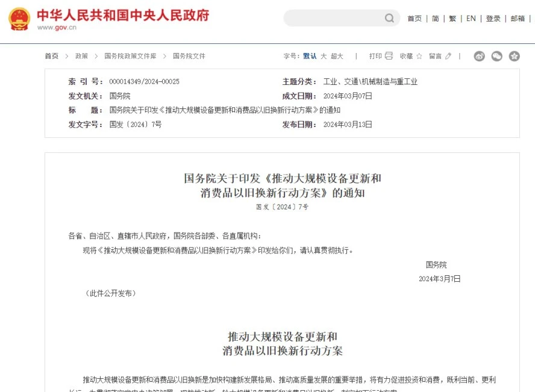Click the salutation line 各省、自治区、直辖市人民政府
535x392 pixels.
[165, 236]
